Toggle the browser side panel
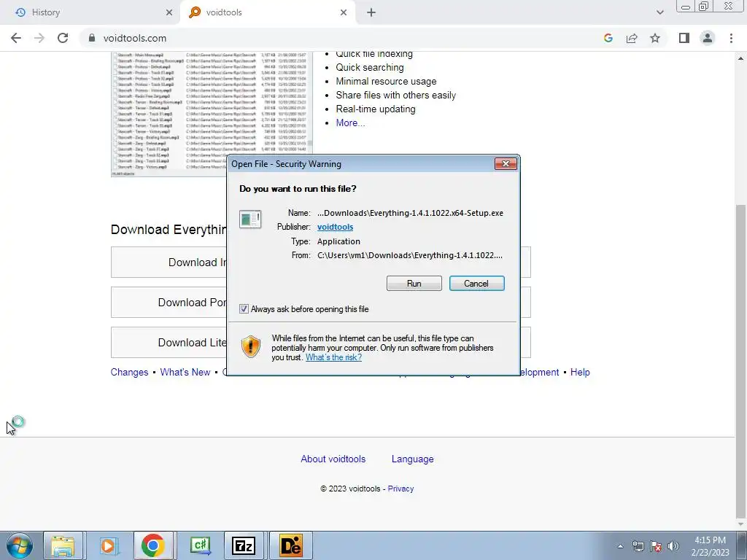This screenshot has width=747, height=560. (x=684, y=38)
